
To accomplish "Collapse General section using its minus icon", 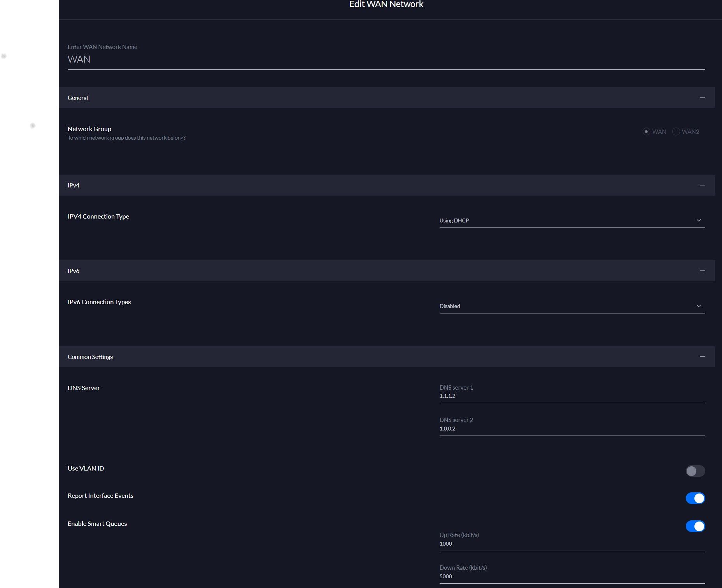I will click(x=702, y=98).
